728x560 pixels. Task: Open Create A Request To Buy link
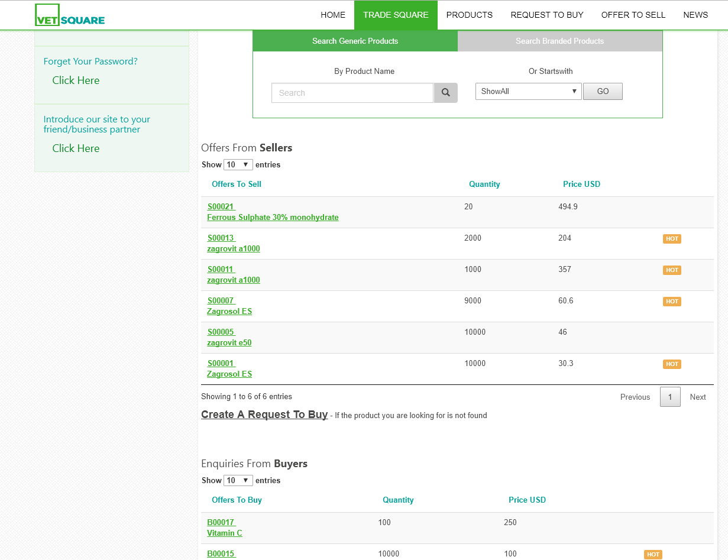[x=264, y=415]
